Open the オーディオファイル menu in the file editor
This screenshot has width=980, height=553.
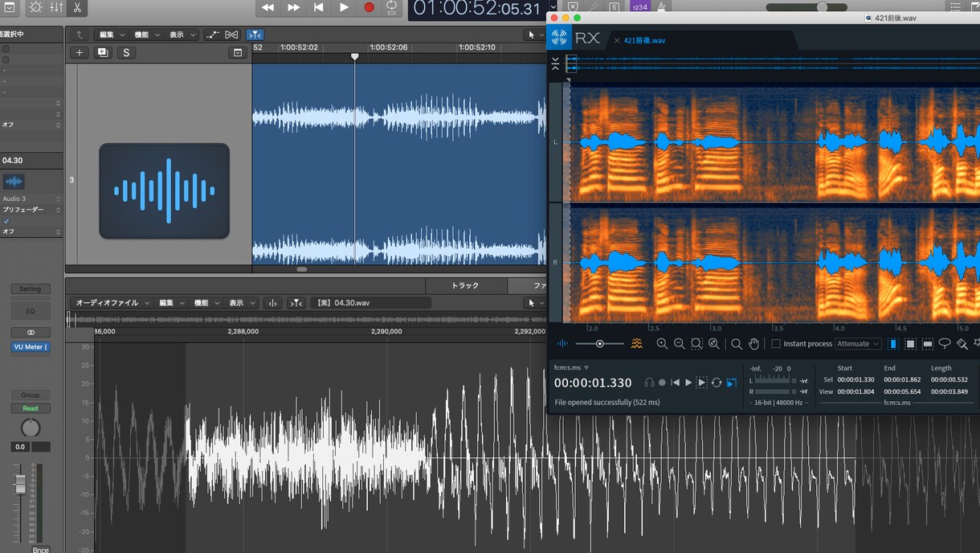pos(112,303)
